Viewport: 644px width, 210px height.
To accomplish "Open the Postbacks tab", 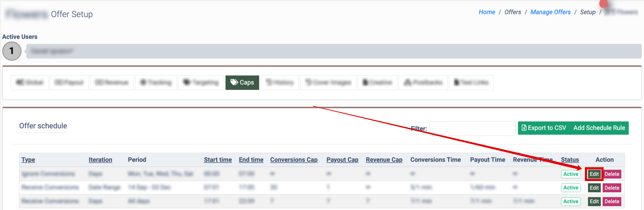I will (x=423, y=83).
